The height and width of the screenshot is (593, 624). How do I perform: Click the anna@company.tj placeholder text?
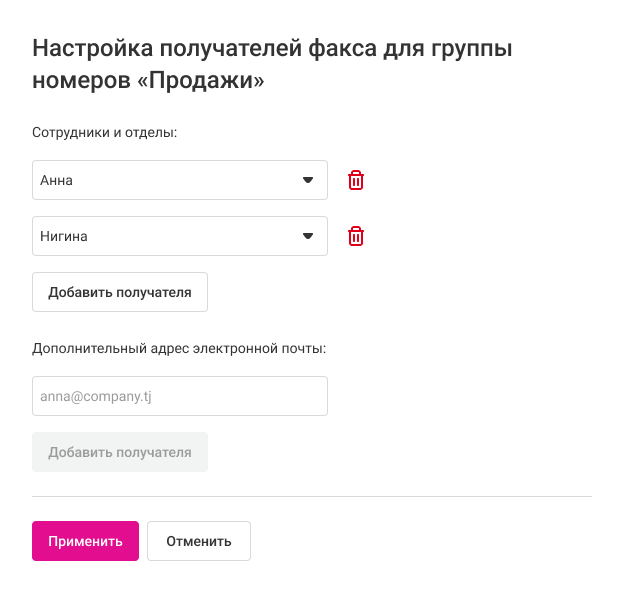pos(95,396)
